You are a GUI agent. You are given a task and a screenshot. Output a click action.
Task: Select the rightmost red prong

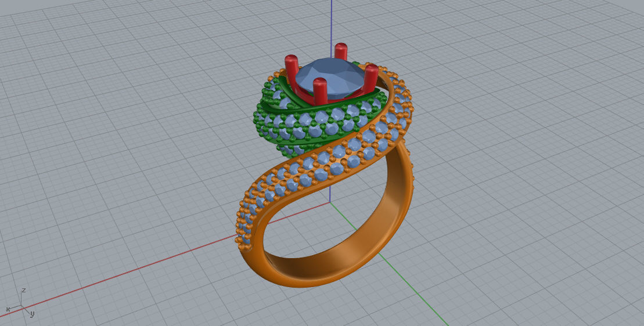pyautogui.click(x=371, y=79)
